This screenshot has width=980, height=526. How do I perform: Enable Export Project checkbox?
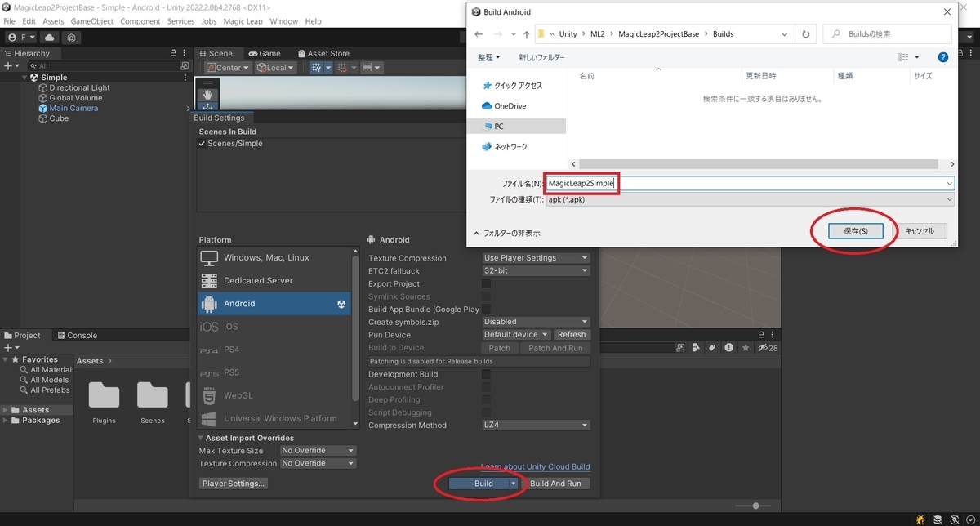click(487, 283)
